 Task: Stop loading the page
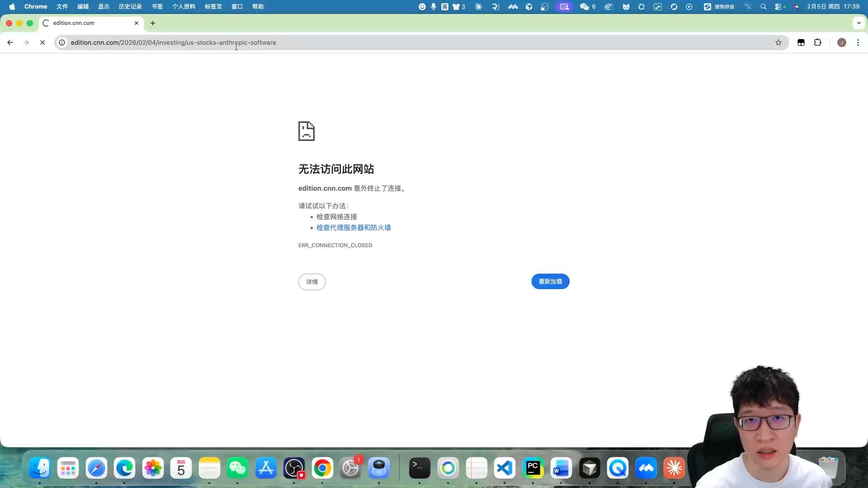(42, 42)
